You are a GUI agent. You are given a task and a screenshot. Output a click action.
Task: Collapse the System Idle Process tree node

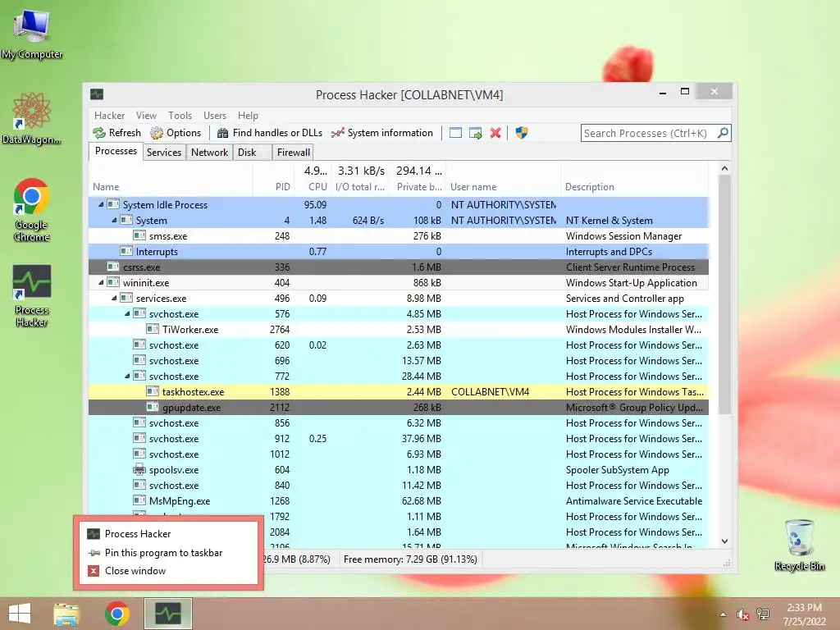(x=101, y=204)
